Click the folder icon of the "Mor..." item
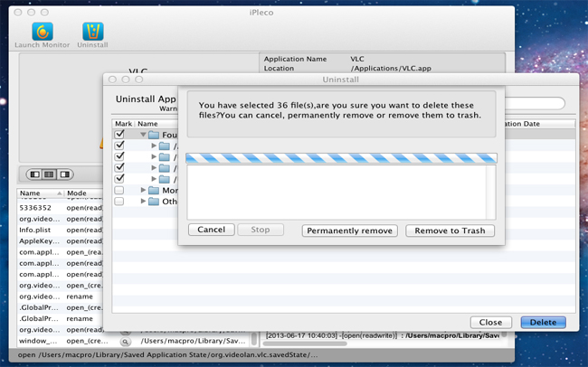This screenshot has width=588, height=367. (154, 190)
